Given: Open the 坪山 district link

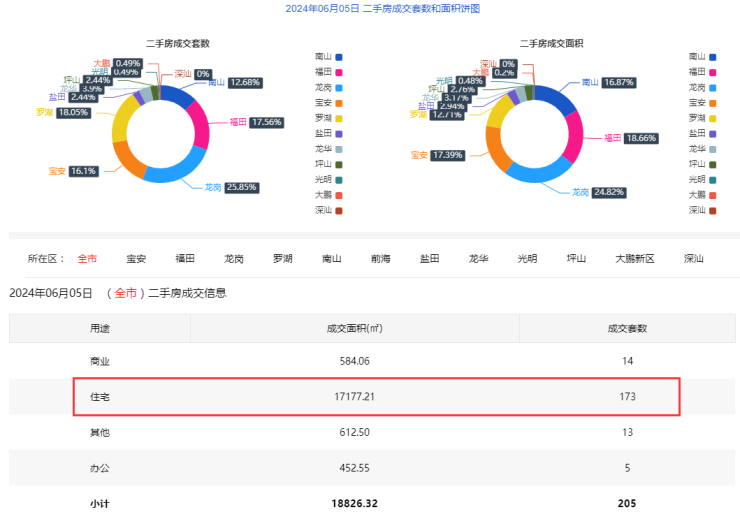Looking at the screenshot, I should pyautogui.click(x=576, y=259).
